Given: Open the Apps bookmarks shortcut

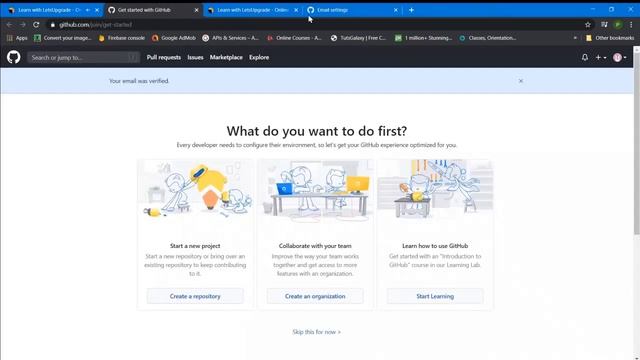Looking at the screenshot, I should (x=17, y=38).
